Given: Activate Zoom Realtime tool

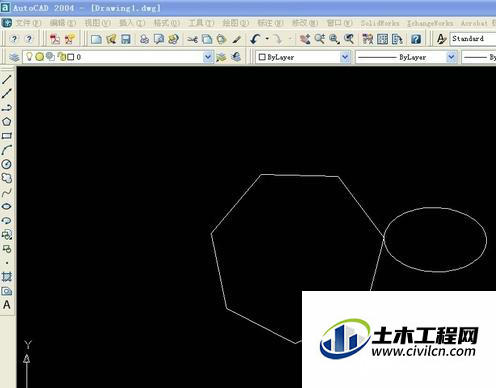Looking at the screenshot, I should pos(319,39).
